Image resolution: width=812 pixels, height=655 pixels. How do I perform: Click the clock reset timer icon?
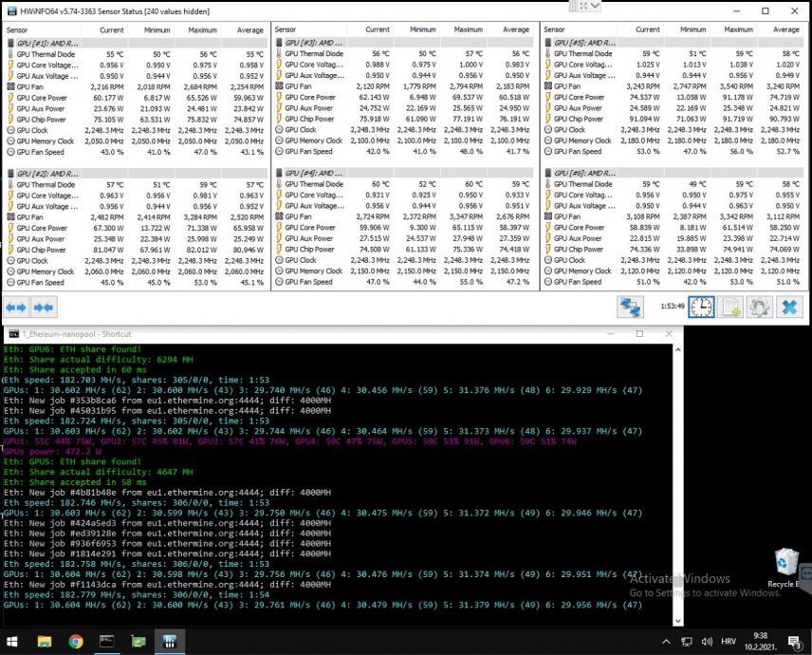tap(701, 307)
